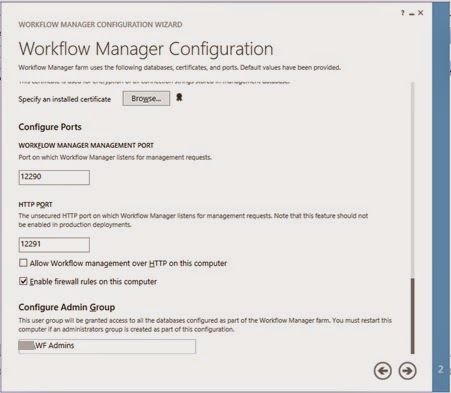
Task: Browse for an installed certificate
Action: point(146,99)
